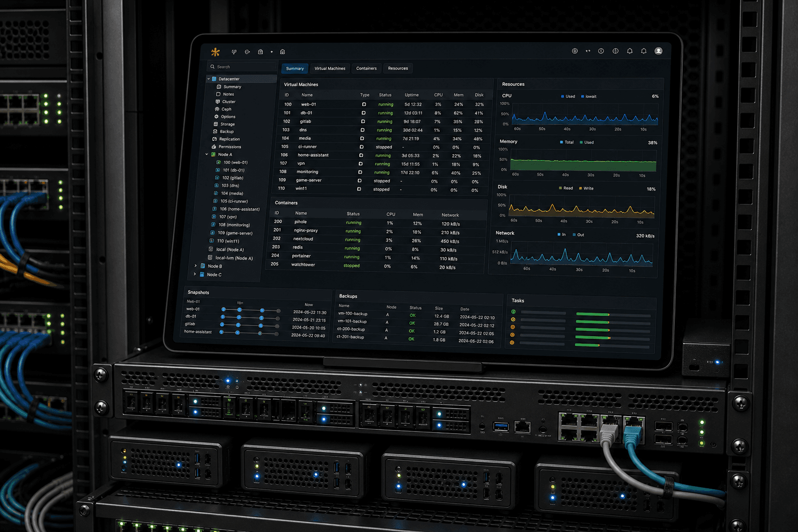
Task: Click the green status icon atop Tasks list
Action: click(514, 312)
